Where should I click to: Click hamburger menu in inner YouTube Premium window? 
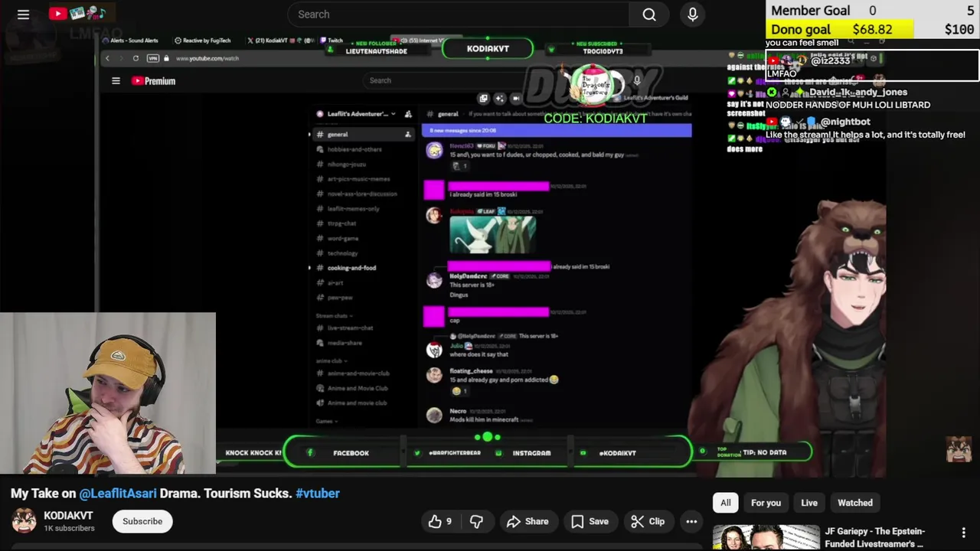tap(116, 80)
